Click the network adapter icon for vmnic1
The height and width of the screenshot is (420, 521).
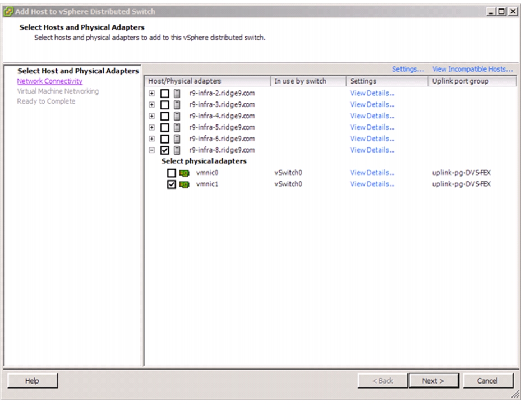pyautogui.click(x=184, y=184)
